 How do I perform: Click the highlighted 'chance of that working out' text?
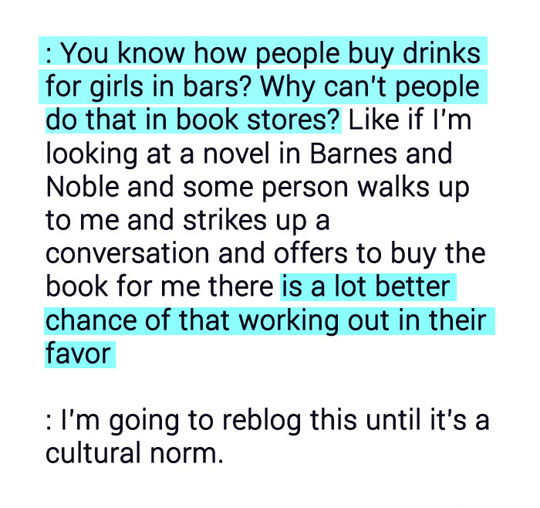pos(217,321)
